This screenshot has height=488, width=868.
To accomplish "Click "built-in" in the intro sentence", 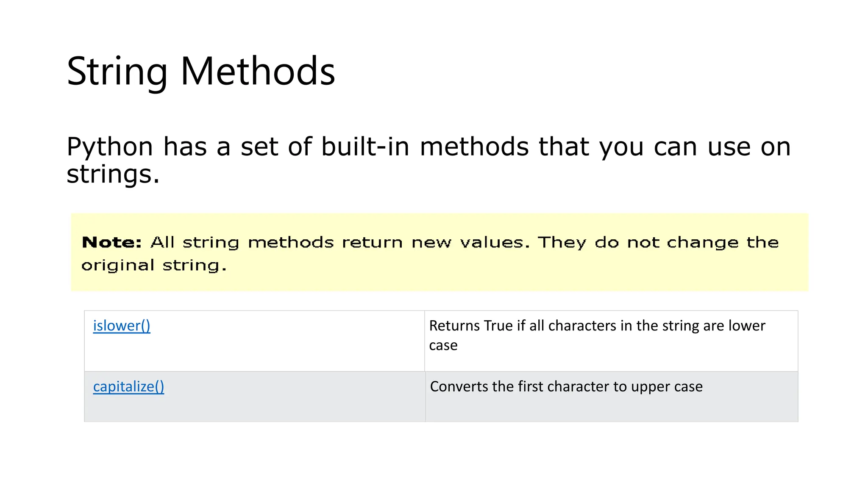I will pyautogui.click(x=365, y=147).
